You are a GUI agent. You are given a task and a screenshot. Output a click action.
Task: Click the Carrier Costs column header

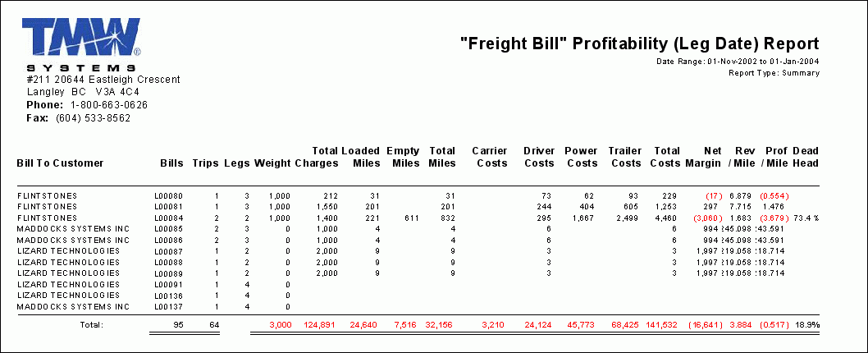tap(491, 157)
